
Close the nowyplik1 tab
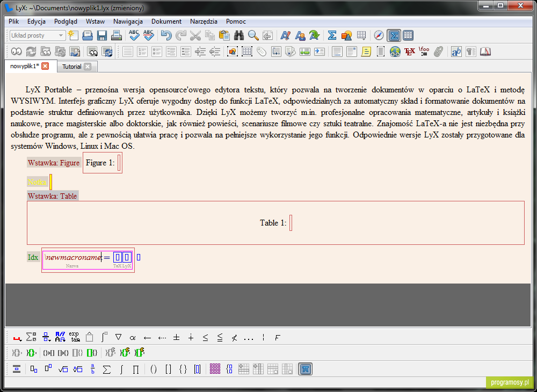pyautogui.click(x=45, y=66)
